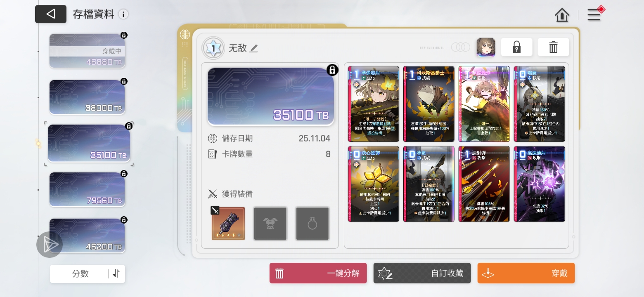Toggle lock on this save data

tap(516, 47)
